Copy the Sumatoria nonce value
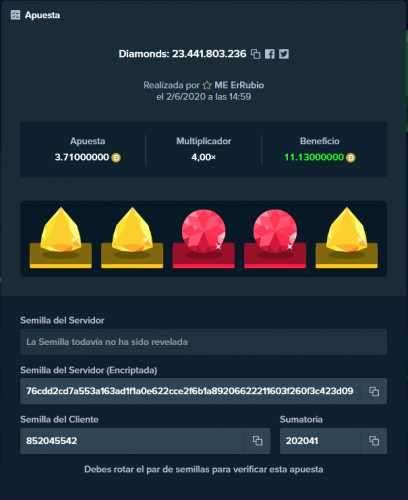Screen dimensions: 408x500 click(374, 441)
